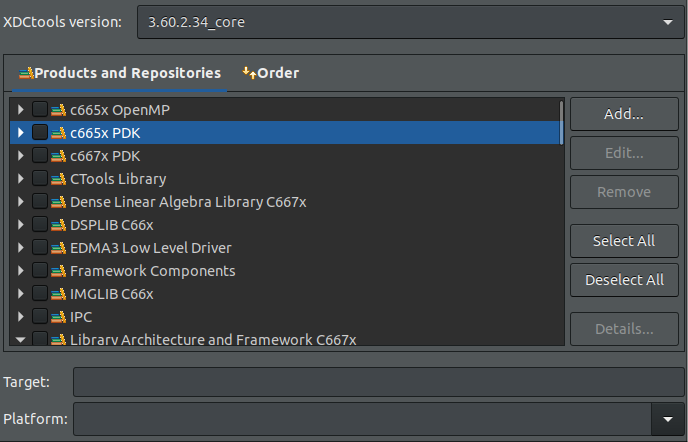Tick the c665x OpenMP checkbox
The width and height of the screenshot is (688, 442).
coord(39,109)
